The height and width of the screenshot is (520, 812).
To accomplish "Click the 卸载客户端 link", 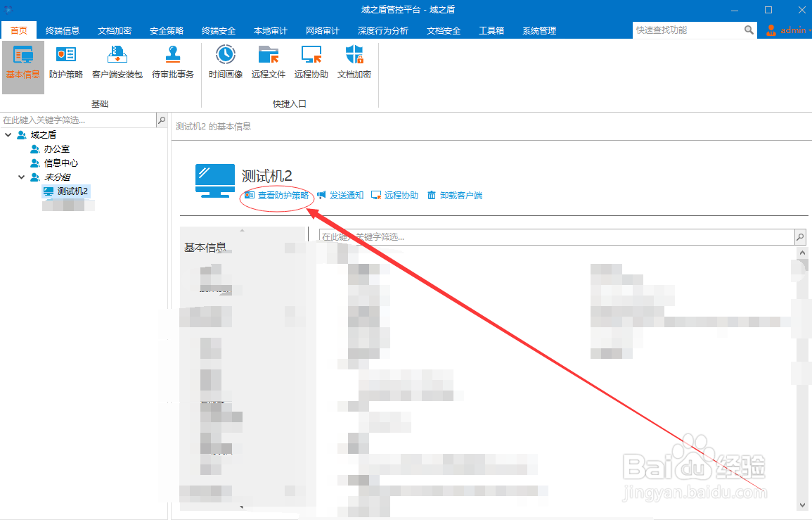I will click(455, 196).
